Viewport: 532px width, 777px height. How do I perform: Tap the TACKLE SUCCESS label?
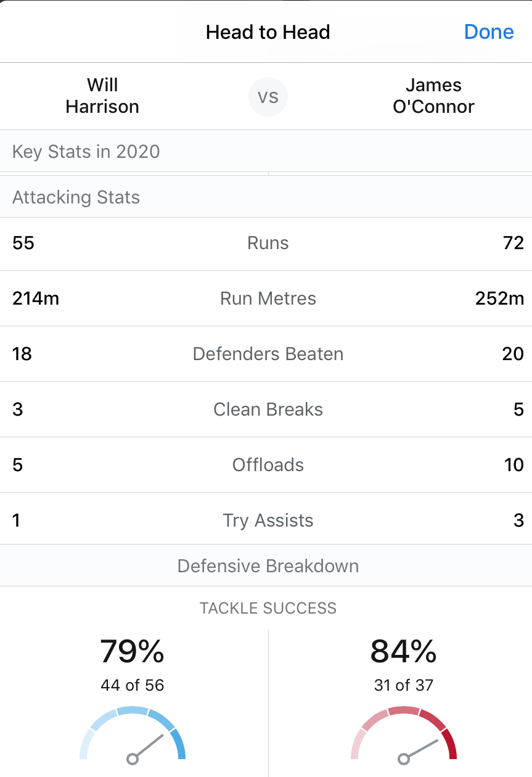coord(268,608)
